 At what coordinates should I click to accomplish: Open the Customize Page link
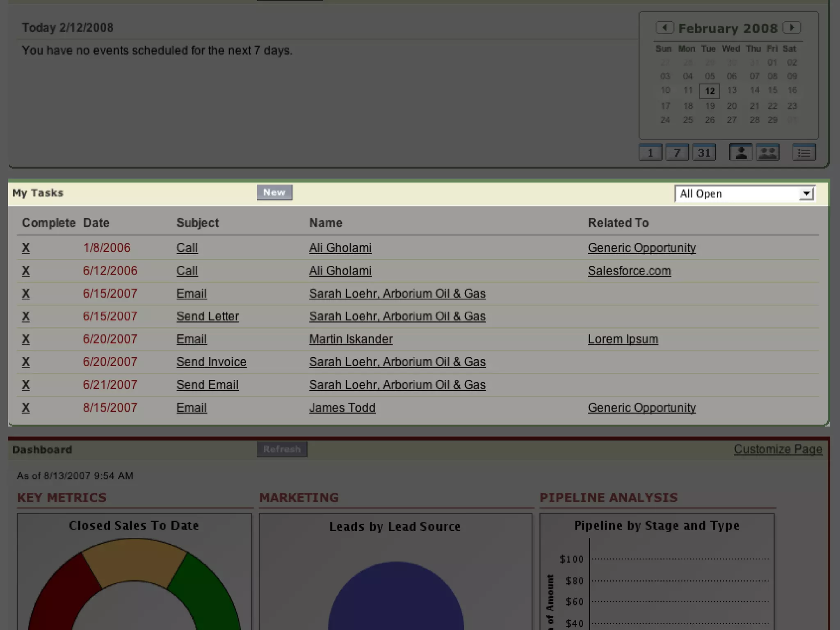pyautogui.click(x=778, y=449)
